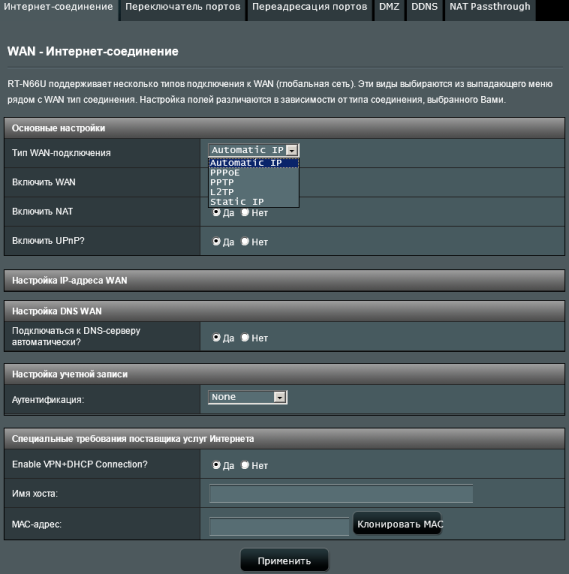Image resolution: width=569 pixels, height=574 pixels.
Task: Click the Включить UPnP? label
Action: click(48, 241)
